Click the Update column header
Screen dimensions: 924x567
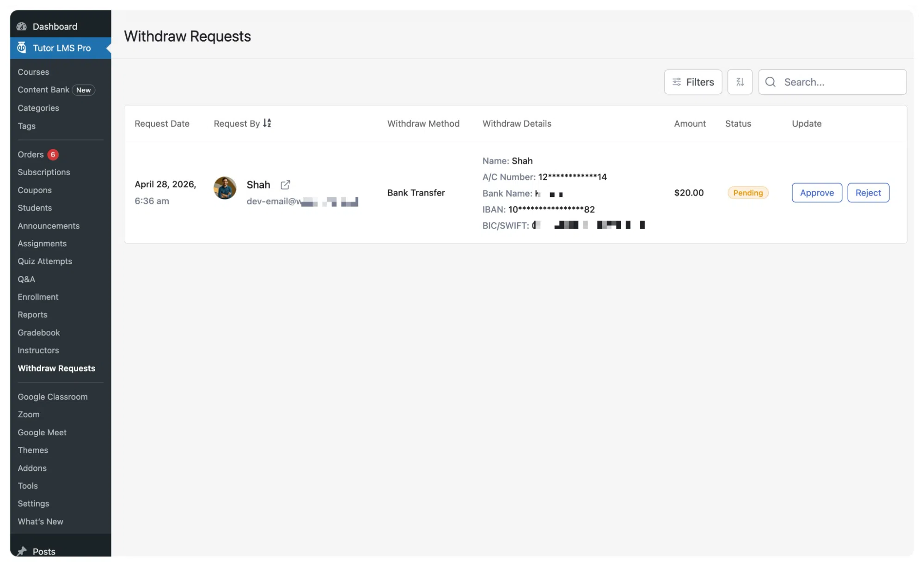[807, 123]
